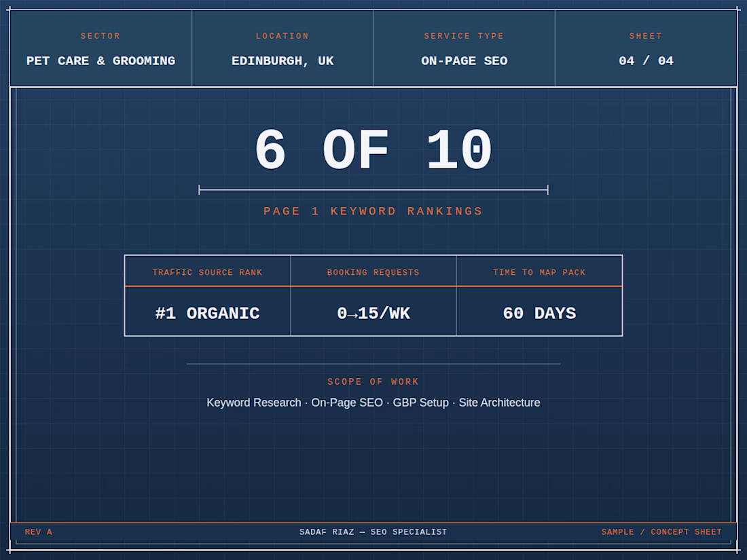747x560 pixels.
Task: Click the PAGE 1 KEYWORD RANKINGS caption
Action: 373,211
